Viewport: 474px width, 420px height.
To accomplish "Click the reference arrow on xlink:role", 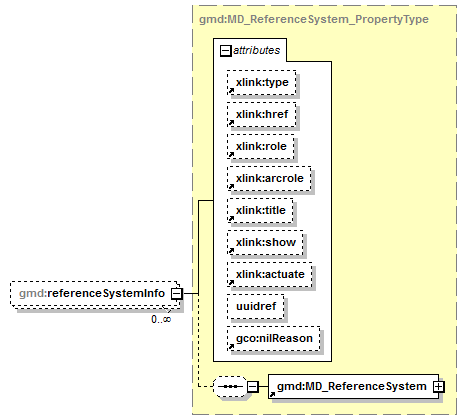I will click(x=231, y=154).
